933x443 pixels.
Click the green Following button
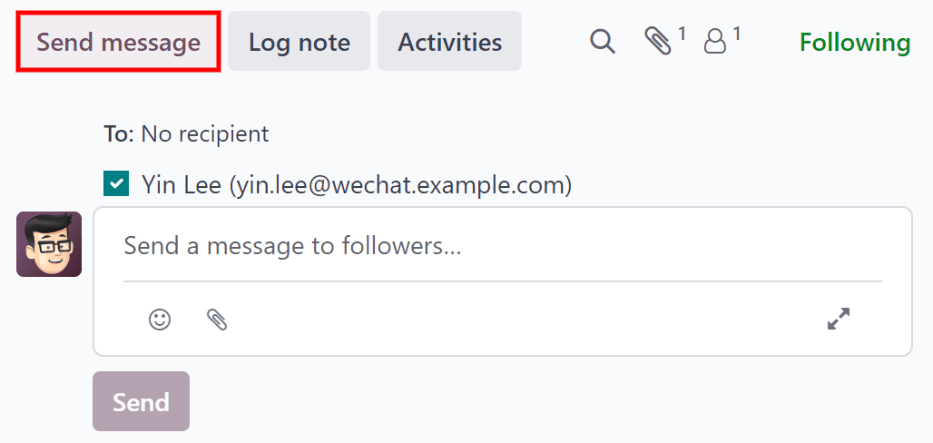point(854,42)
